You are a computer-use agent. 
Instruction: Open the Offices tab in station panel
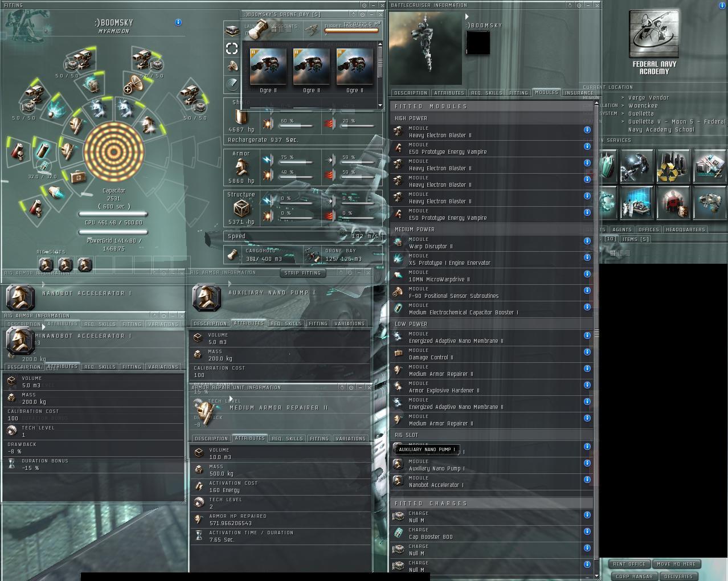649,230
